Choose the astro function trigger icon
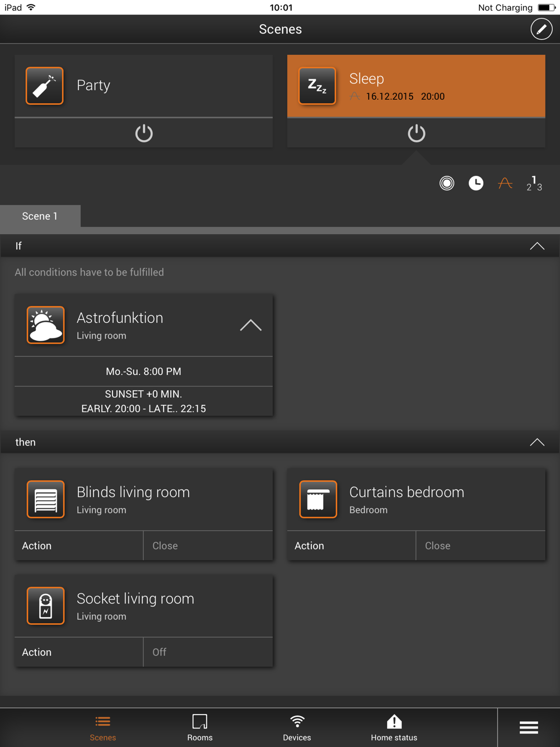 (x=505, y=183)
